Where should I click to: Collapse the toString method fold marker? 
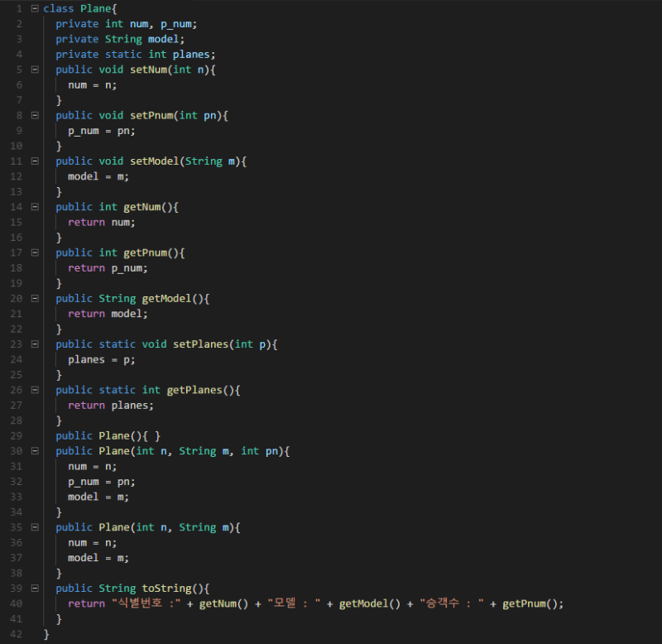click(33, 588)
